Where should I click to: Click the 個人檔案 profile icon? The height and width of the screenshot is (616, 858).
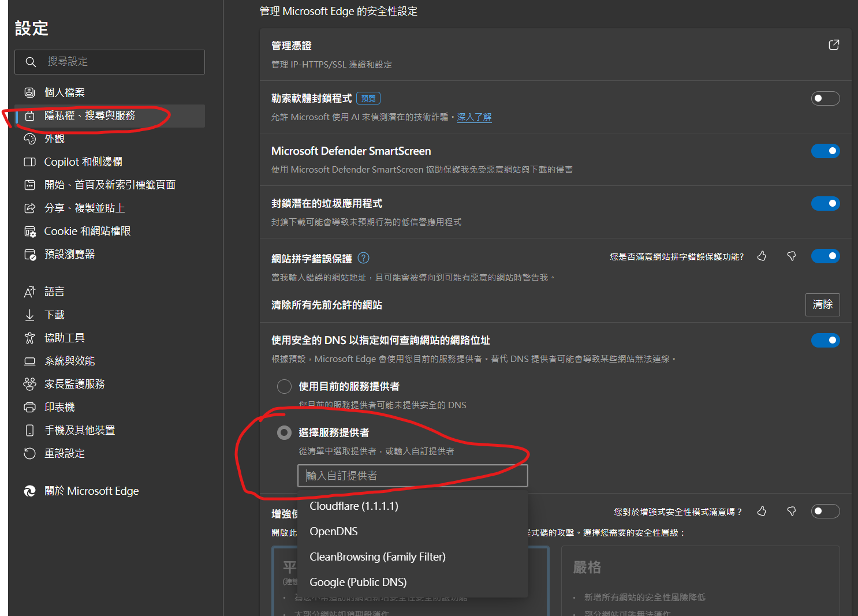point(29,92)
